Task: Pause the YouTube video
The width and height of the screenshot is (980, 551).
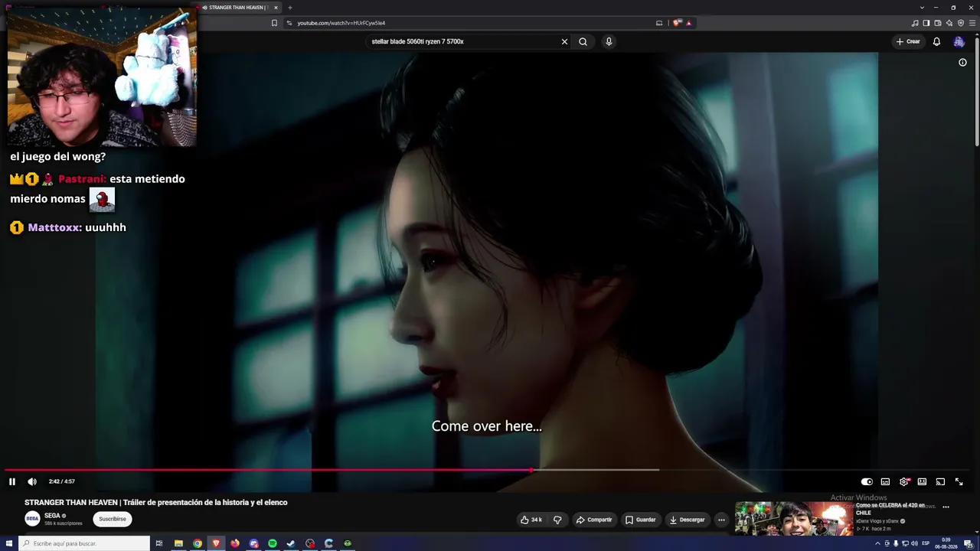Action: [x=12, y=481]
